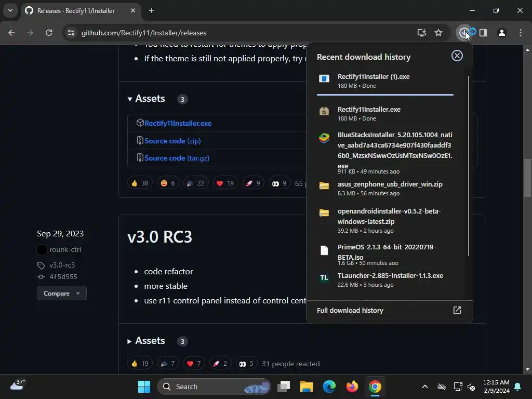532x399 pixels.
Task: Close the Recent download history popup
Action: pos(457,56)
